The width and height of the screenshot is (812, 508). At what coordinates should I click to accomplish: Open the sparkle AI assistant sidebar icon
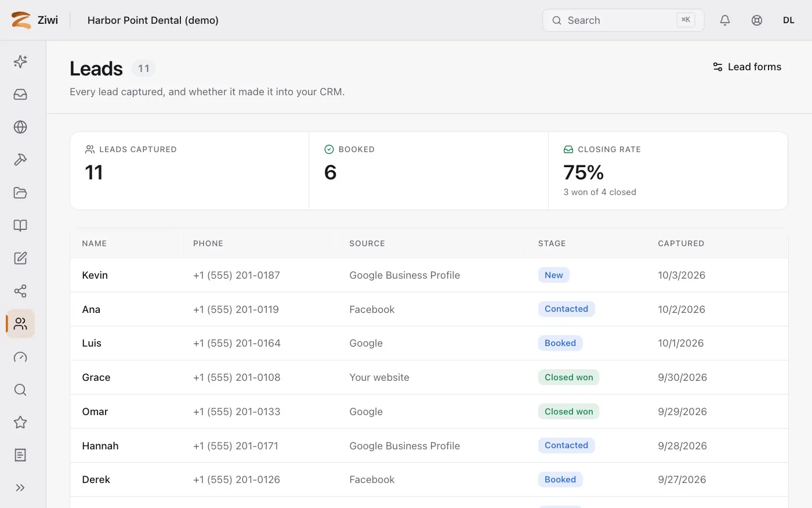coord(20,62)
